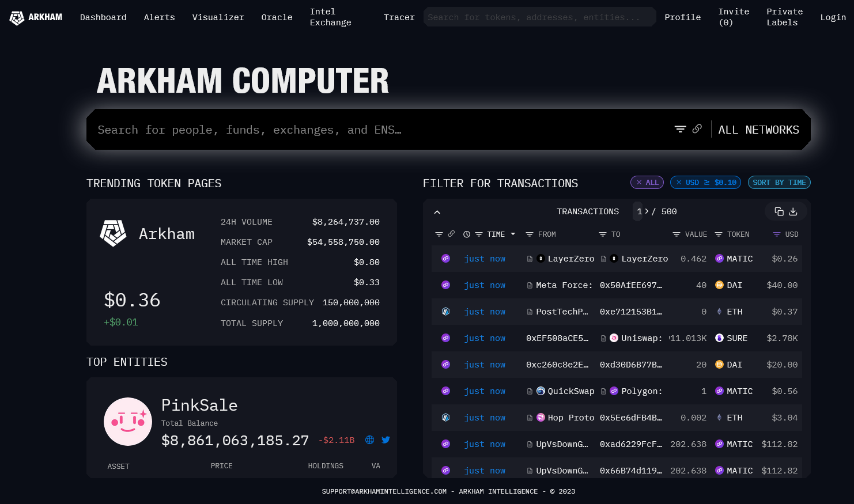Click Invite (0) in the navbar

point(734,17)
